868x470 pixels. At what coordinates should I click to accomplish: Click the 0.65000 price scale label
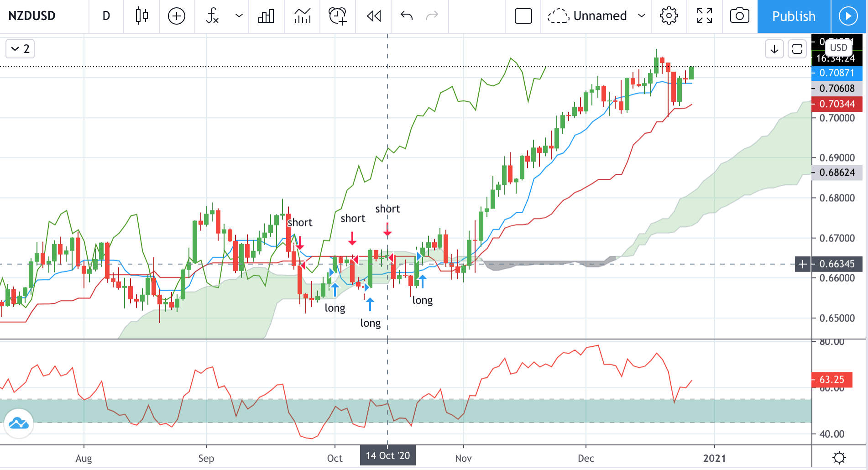(x=837, y=318)
